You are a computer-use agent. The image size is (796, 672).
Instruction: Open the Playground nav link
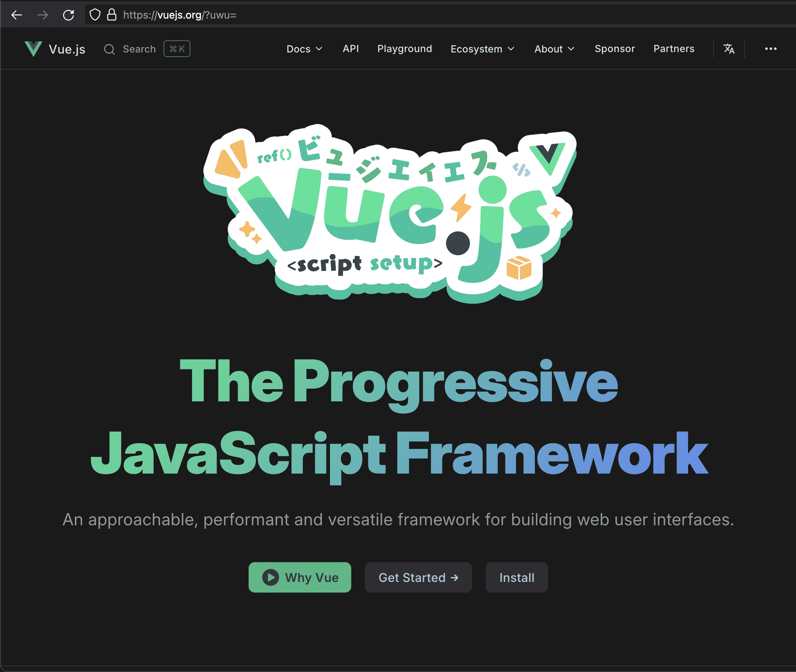tap(404, 49)
